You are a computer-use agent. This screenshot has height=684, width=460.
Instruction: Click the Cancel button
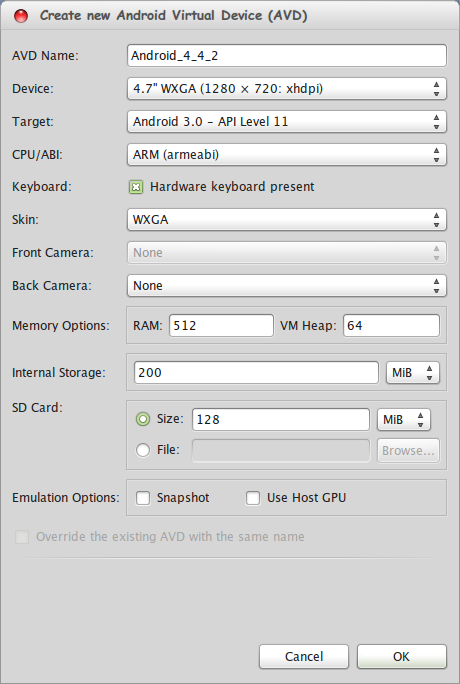tap(304, 657)
